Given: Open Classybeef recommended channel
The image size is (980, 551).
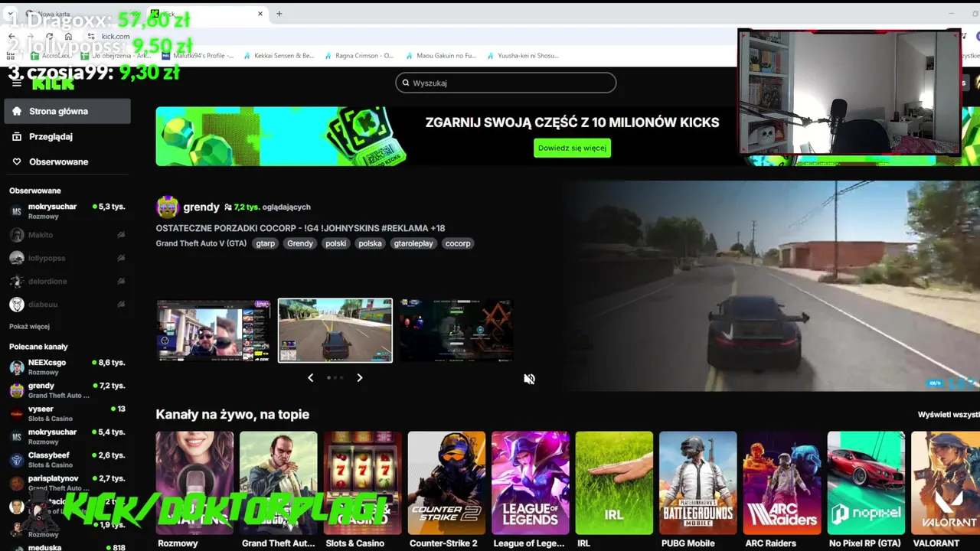Looking at the screenshot, I should point(67,460).
